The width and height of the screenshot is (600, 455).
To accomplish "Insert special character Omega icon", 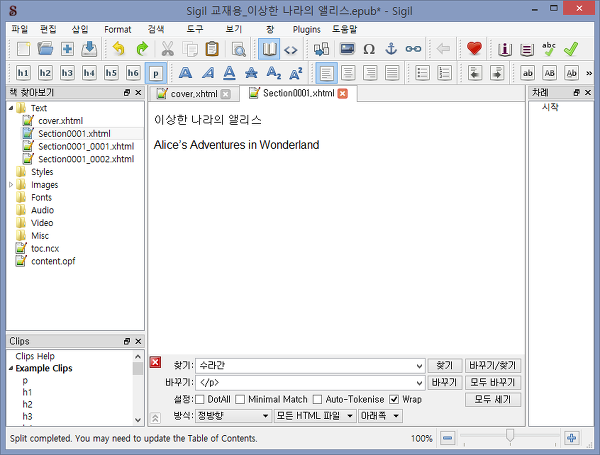I will [x=369, y=49].
